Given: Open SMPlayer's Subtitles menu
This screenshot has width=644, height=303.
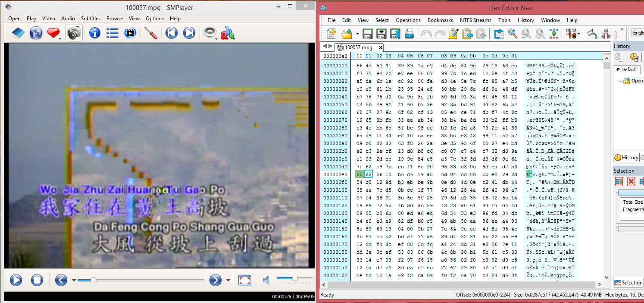Looking at the screenshot, I should click(x=91, y=19).
